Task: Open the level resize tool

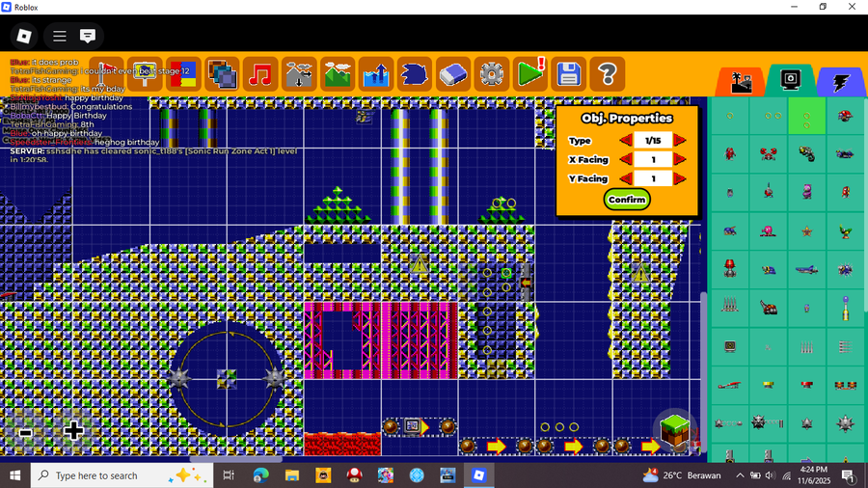Action: (299, 73)
